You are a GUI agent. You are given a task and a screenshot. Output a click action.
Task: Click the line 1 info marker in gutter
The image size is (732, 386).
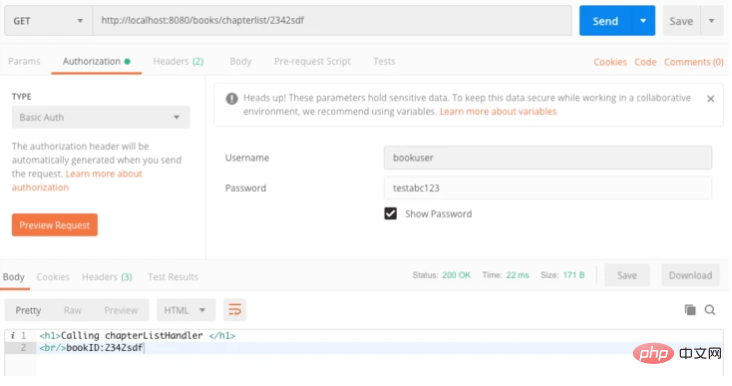pos(13,335)
